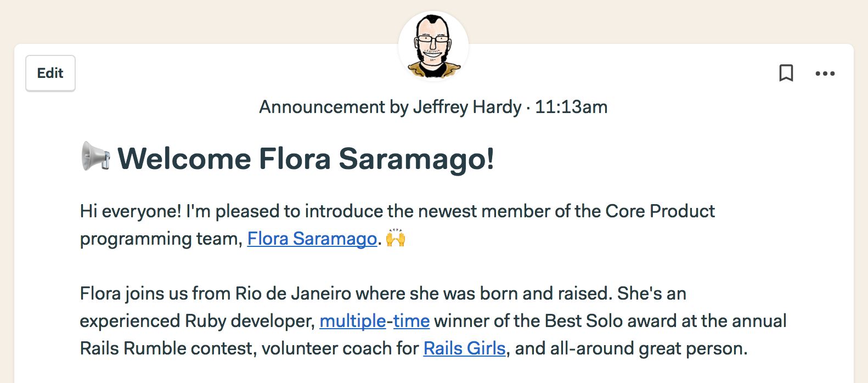Click the "Core Product" text in the intro
The width and height of the screenshot is (868, 383).
[x=660, y=211]
